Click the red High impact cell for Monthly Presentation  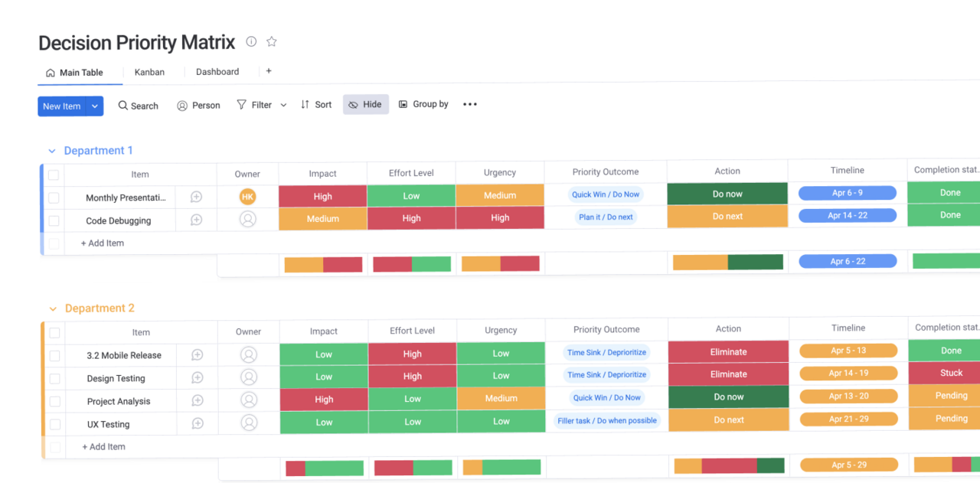(x=322, y=197)
